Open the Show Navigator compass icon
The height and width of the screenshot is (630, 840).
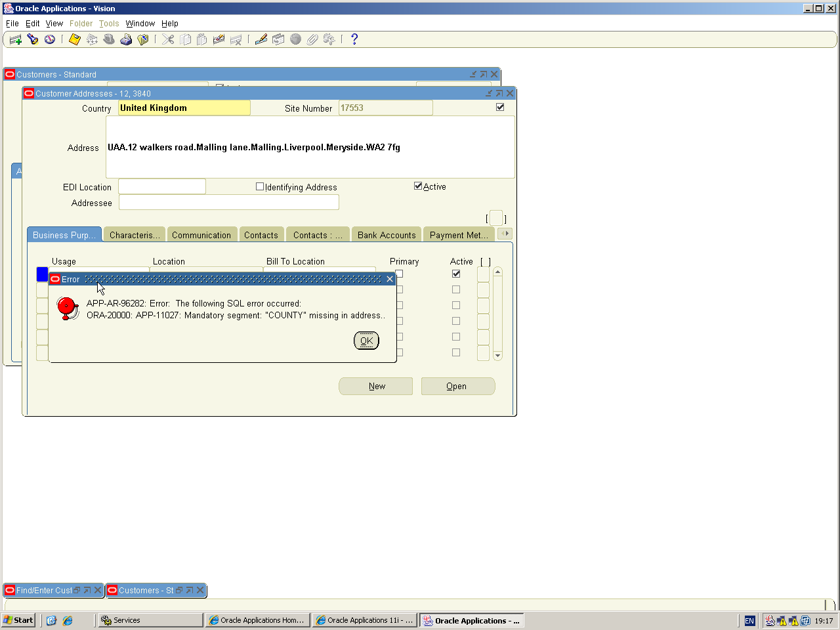click(x=50, y=39)
